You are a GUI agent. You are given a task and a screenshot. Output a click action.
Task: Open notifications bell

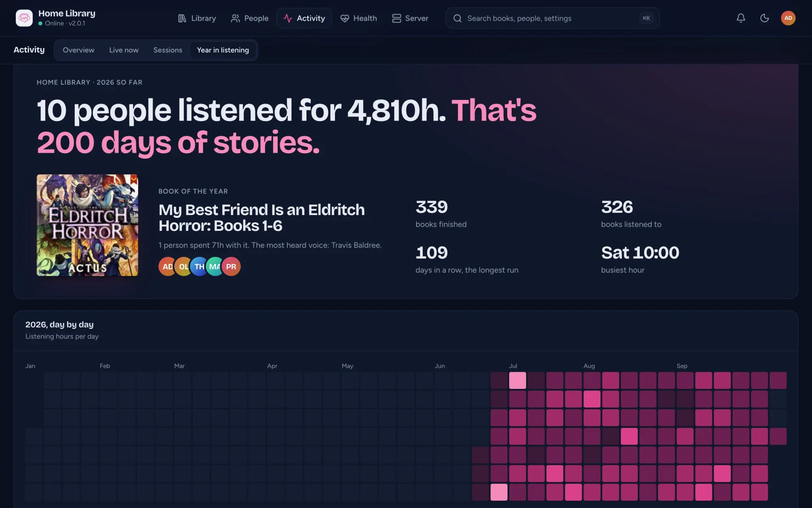[741, 18]
